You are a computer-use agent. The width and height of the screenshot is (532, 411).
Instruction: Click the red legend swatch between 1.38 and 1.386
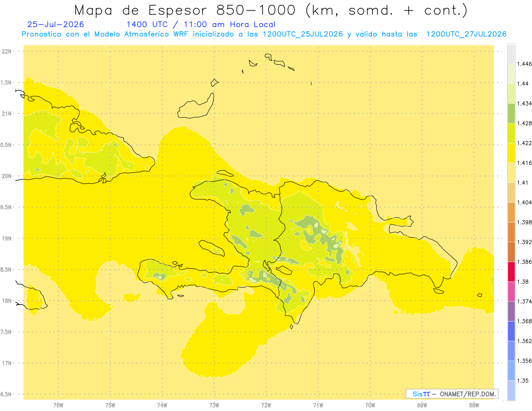pyautogui.click(x=511, y=271)
